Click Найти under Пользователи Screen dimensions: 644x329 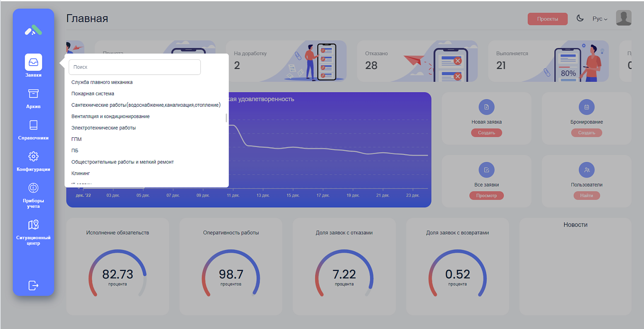[x=586, y=196]
